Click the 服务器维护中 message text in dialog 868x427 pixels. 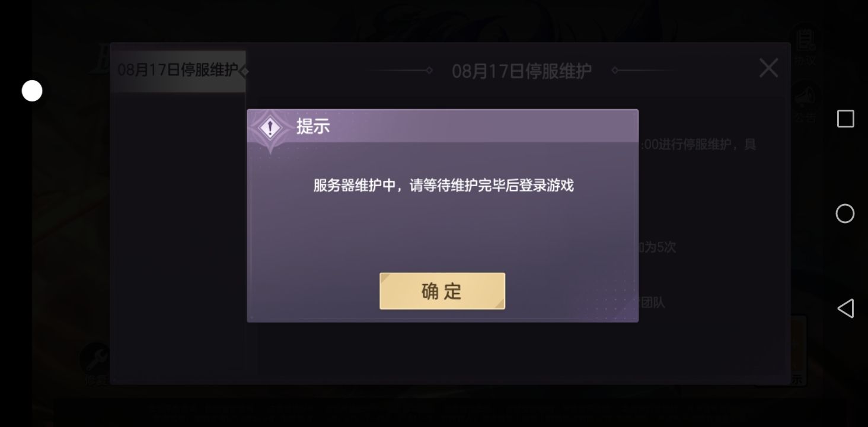click(443, 186)
